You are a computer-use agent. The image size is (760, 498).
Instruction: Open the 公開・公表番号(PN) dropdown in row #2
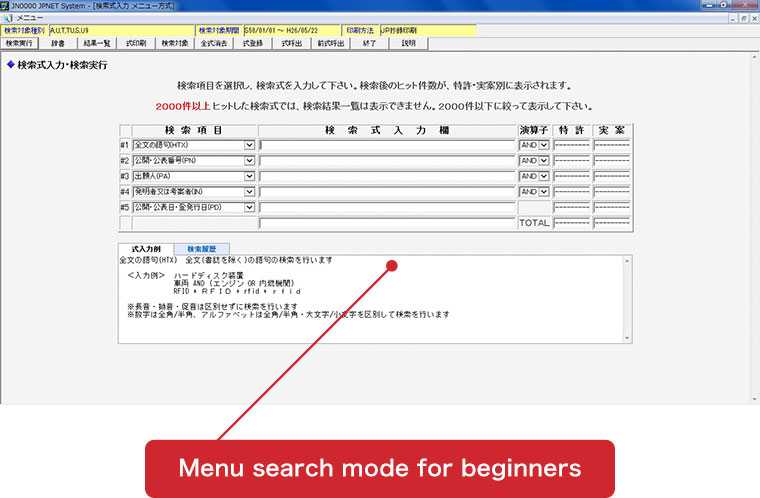point(249,160)
